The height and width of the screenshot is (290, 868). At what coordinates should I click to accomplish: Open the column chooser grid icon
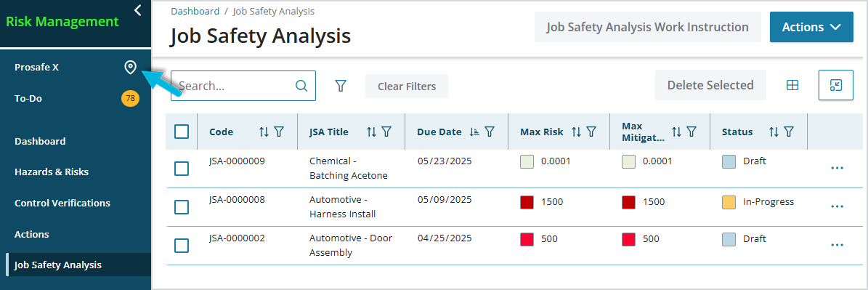pyautogui.click(x=792, y=85)
